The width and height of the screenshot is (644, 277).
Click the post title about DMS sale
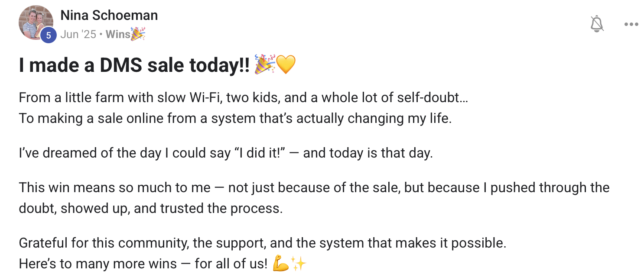pos(134,65)
